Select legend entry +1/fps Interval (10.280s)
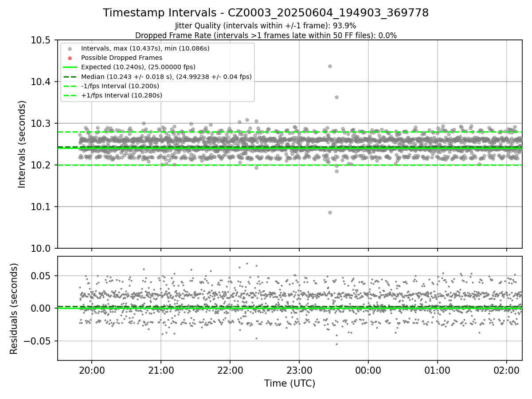532x399 pixels. point(121,95)
